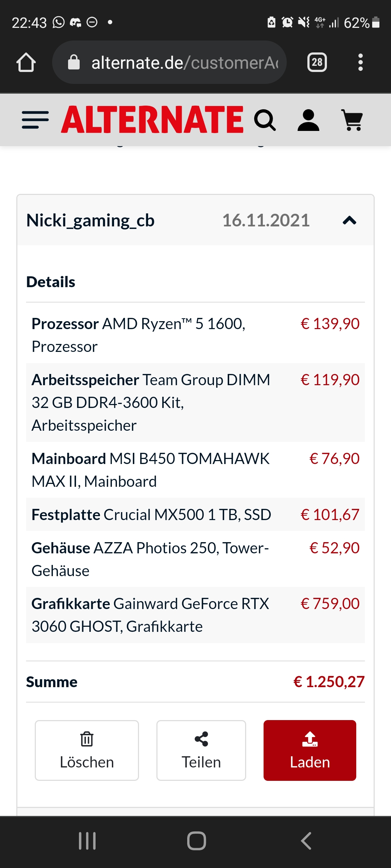Load the configuration with Laden
This screenshot has height=868, width=391.
point(310,750)
